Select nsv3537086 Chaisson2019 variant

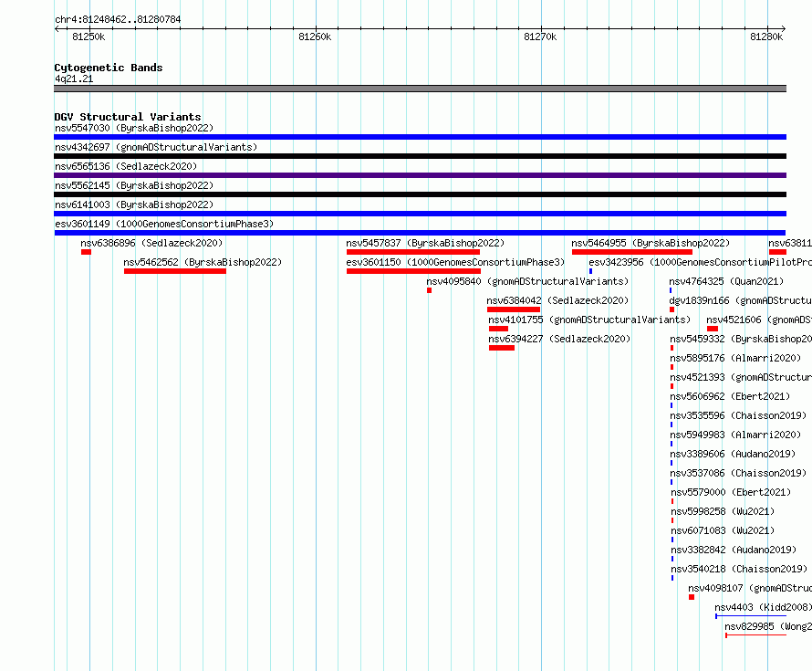tap(738, 473)
